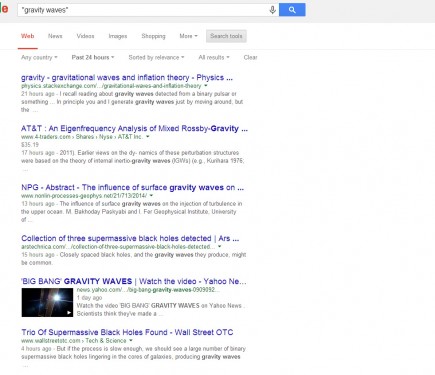This screenshot has width=435, height=375.
Task: Switch to the News tab
Action: click(x=55, y=36)
